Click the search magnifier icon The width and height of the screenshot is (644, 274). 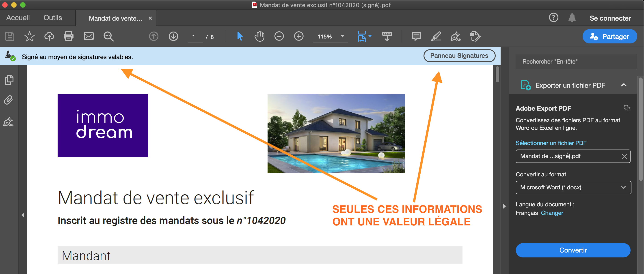(x=108, y=36)
